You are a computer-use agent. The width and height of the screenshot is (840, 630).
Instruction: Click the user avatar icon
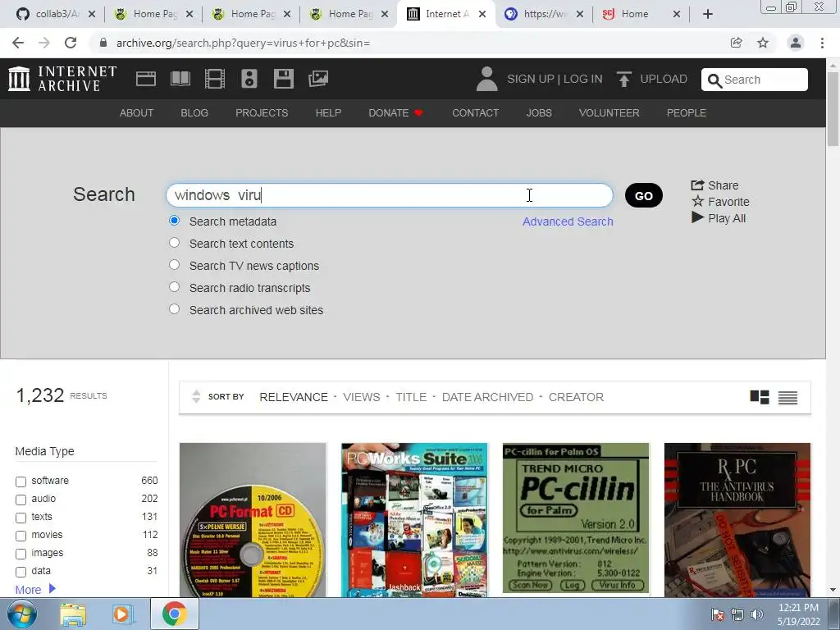coord(487,79)
